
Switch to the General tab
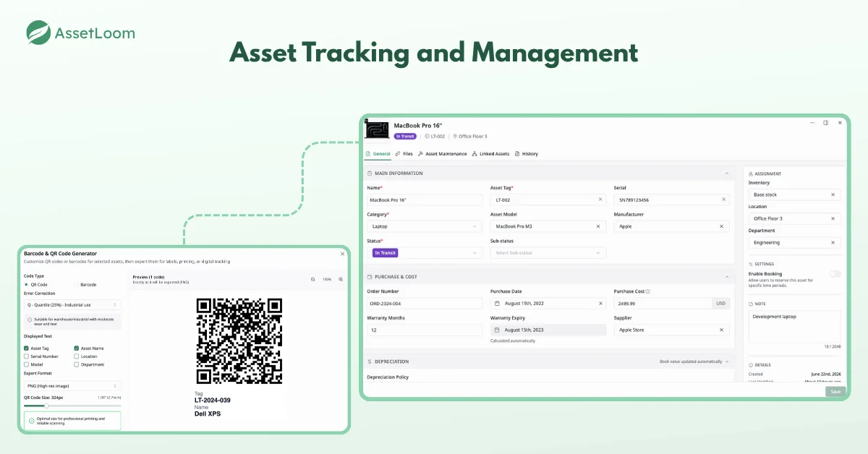[378, 154]
